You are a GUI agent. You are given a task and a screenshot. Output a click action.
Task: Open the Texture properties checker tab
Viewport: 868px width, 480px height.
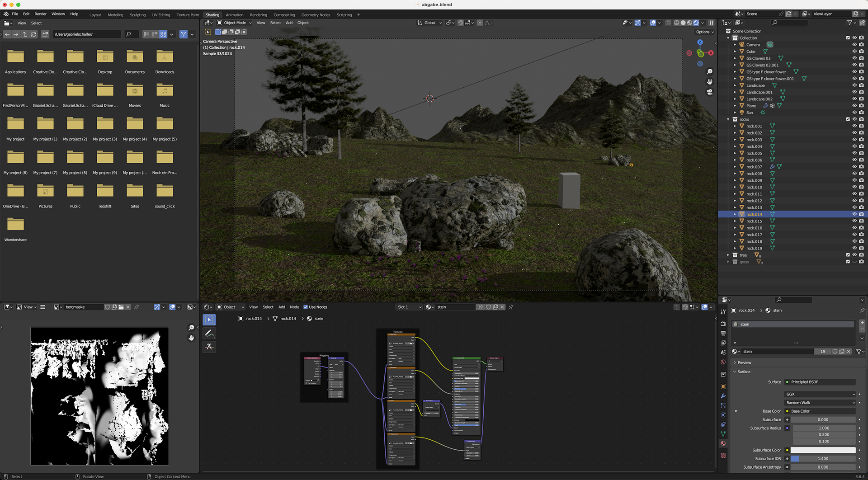pos(723,455)
